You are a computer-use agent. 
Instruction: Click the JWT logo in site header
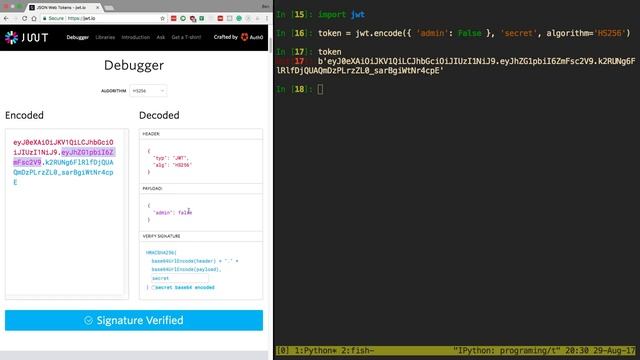click(27, 38)
